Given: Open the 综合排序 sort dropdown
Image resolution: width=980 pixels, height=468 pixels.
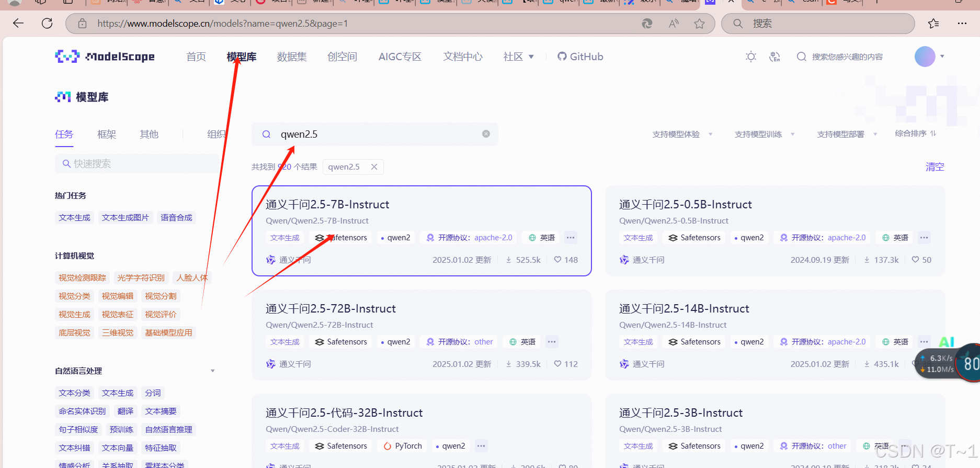Looking at the screenshot, I should (916, 133).
